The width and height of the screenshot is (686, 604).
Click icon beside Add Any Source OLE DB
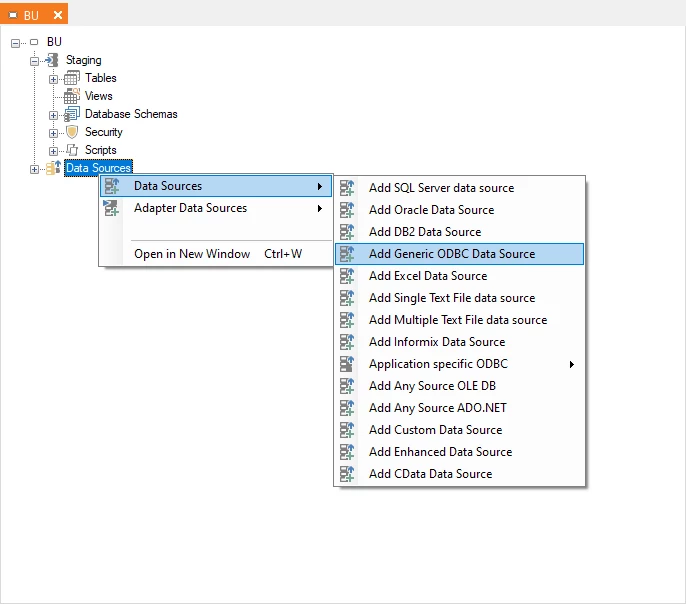(347, 386)
